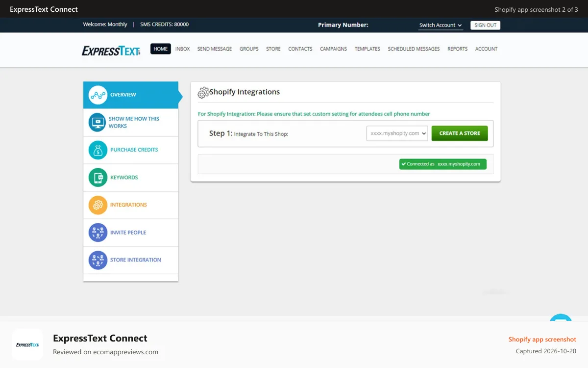Image resolution: width=588 pixels, height=368 pixels.
Task: Click the Step 1: Integrate To This Shop text
Action: click(248, 133)
